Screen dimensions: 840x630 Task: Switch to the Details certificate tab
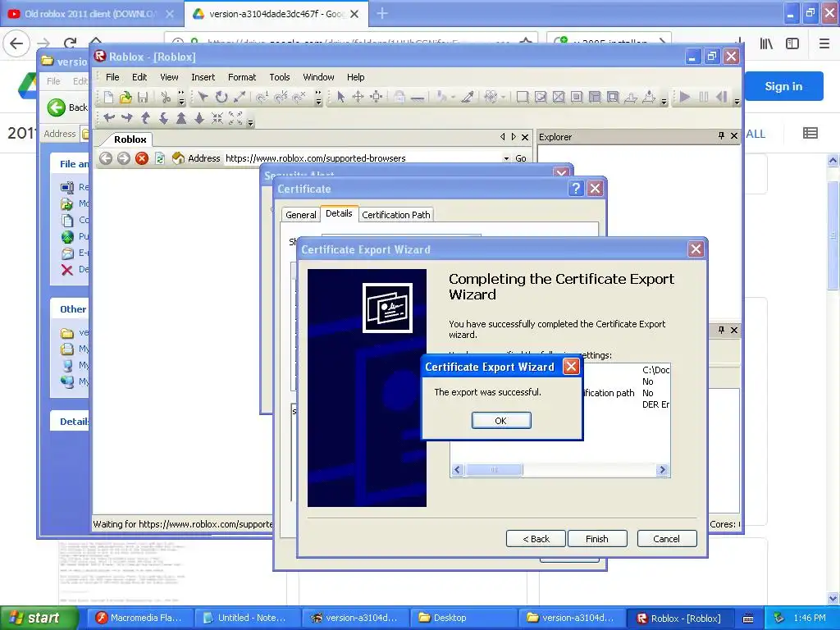[x=339, y=213]
